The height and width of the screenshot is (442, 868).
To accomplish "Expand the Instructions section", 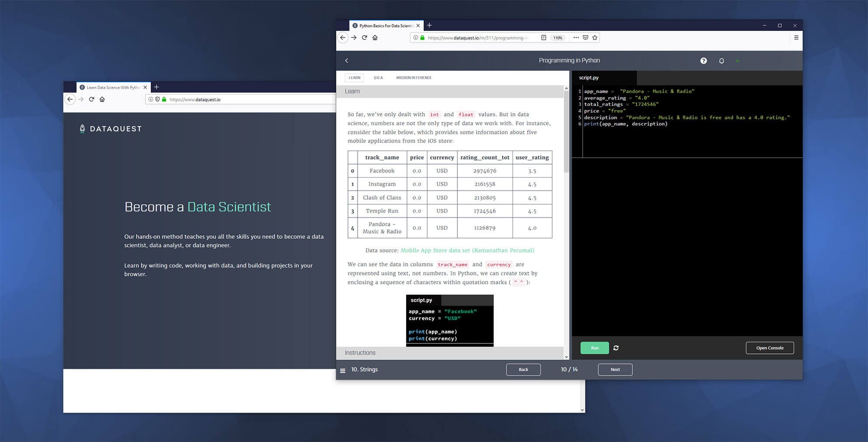I will [360, 353].
